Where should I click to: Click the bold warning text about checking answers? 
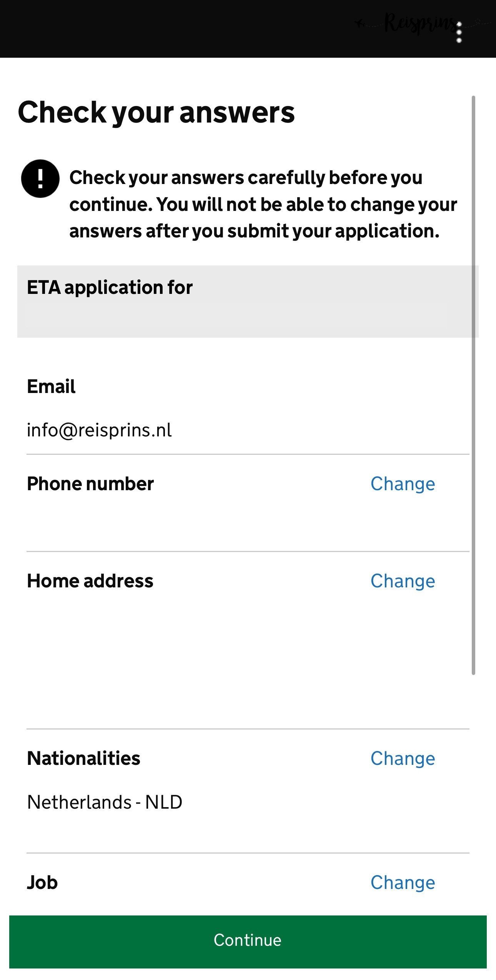click(263, 204)
